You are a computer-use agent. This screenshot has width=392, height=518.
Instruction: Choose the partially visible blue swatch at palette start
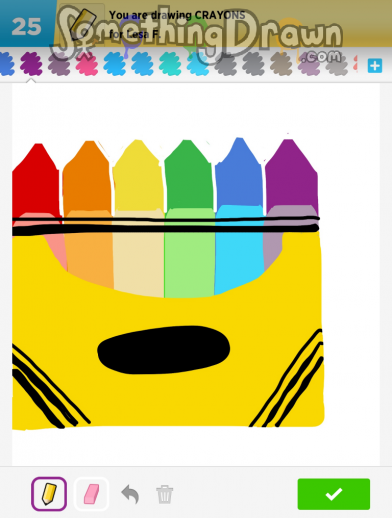[x=7, y=63]
